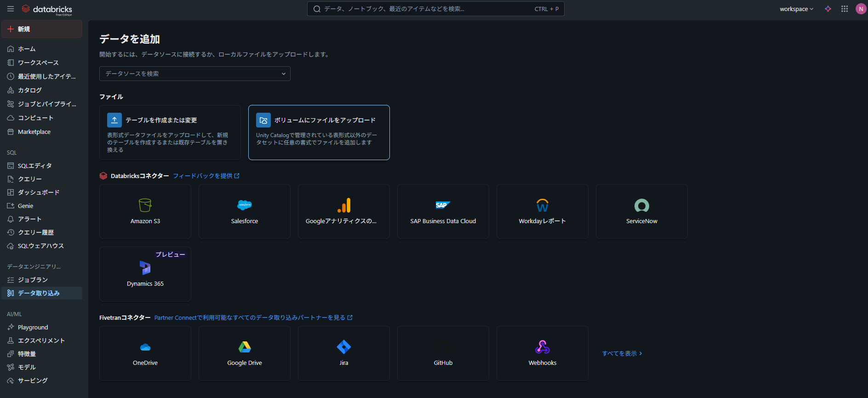Open the データソースを検索 combo box
The image size is (868, 398).
[x=195, y=74]
